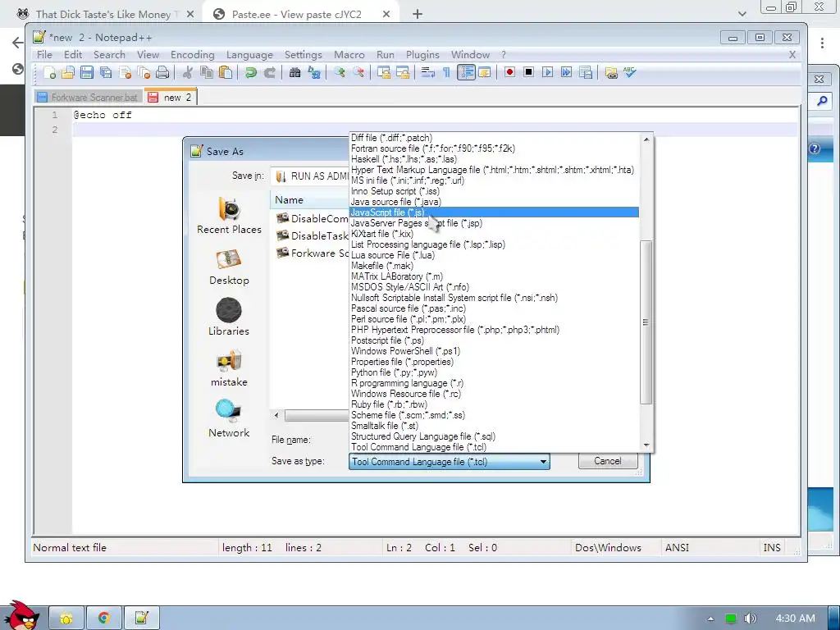The height and width of the screenshot is (630, 840).
Task: Choose Java source file (*.java) option
Action: [493, 202]
